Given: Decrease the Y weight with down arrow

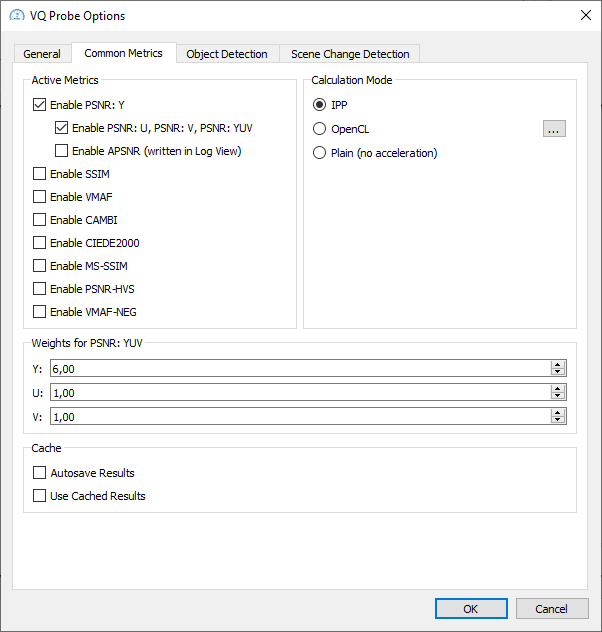Looking at the screenshot, I should [558, 372].
